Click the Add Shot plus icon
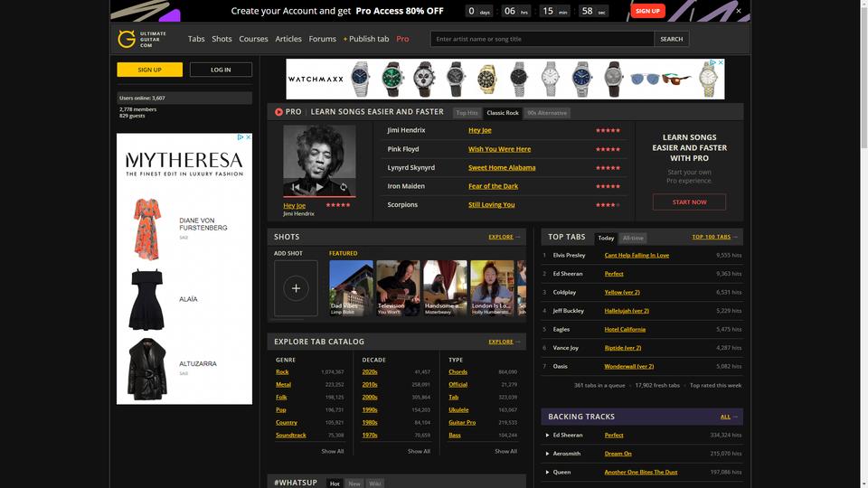Screen dimensions: 868x488 pyautogui.click(x=297, y=288)
